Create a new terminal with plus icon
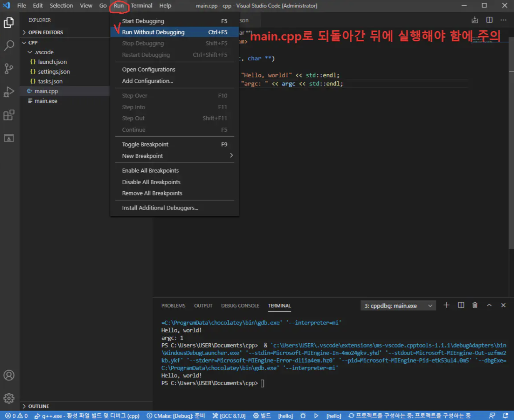This screenshot has width=514, height=420. tap(446, 305)
